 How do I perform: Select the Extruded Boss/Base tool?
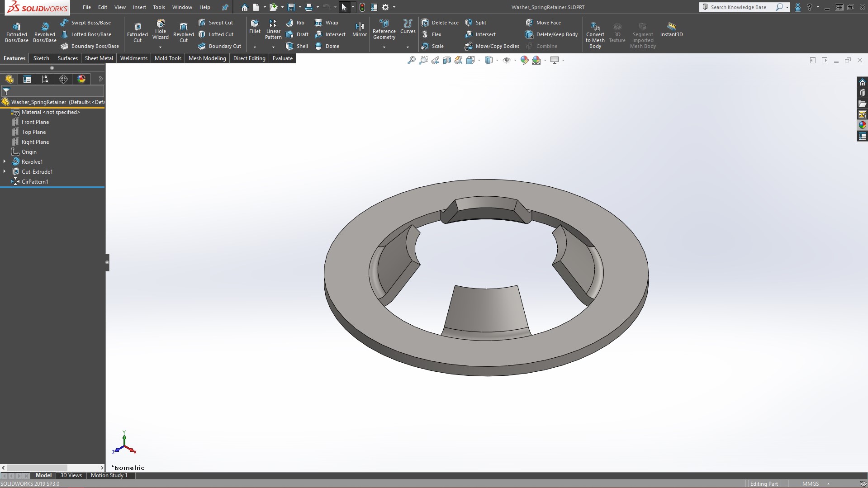tap(17, 32)
